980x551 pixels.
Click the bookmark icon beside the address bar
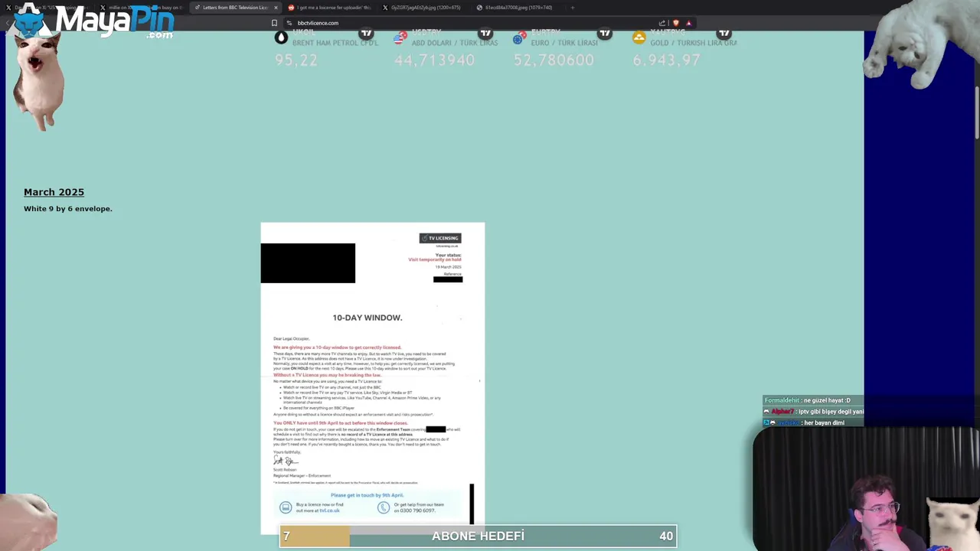coord(274,23)
